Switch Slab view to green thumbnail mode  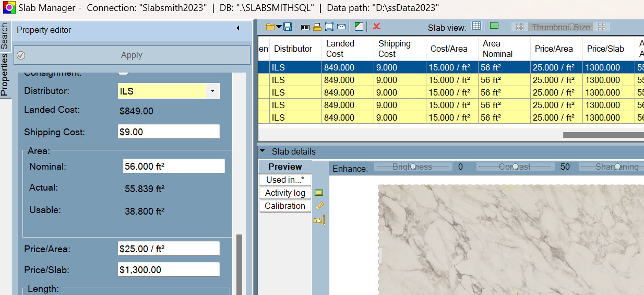point(494,26)
